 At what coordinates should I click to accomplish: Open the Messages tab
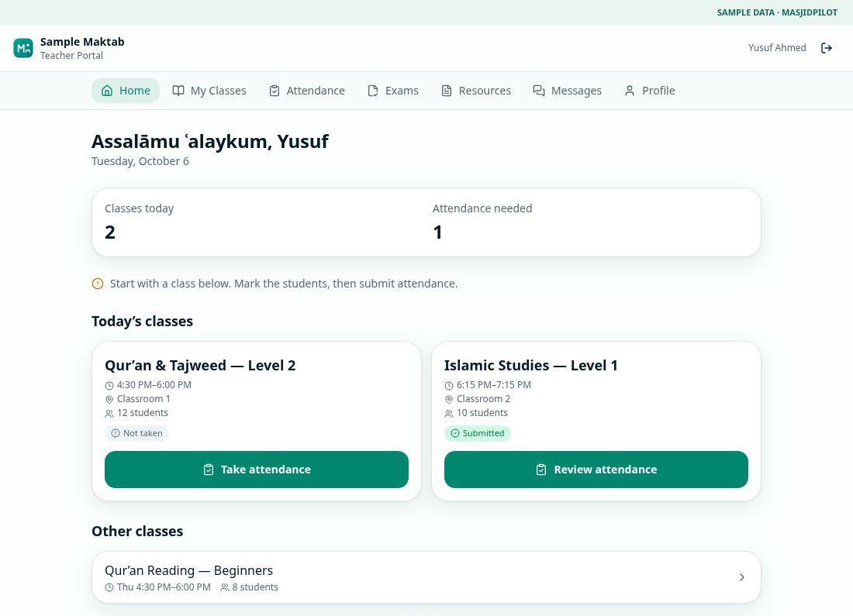click(567, 91)
